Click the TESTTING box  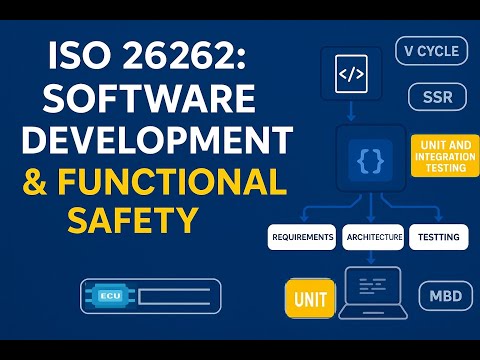click(x=439, y=237)
